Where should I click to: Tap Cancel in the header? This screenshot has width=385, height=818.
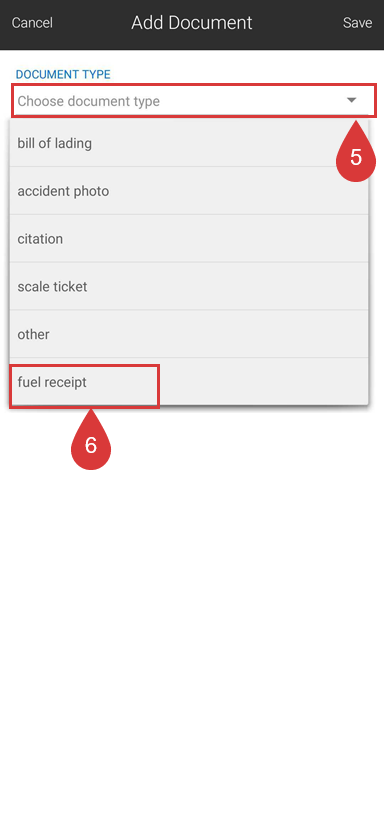pyautogui.click(x=32, y=23)
